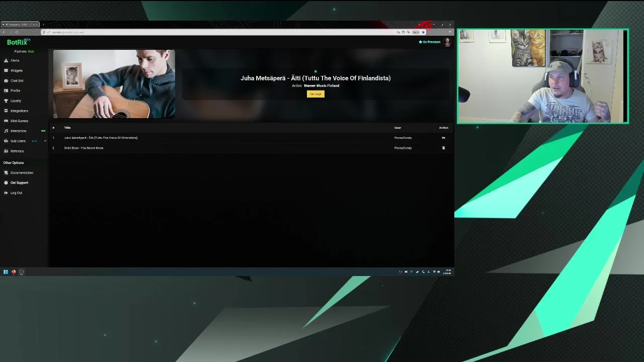Delete Solid Base song with trash icon
Image resolution: width=644 pixels, height=362 pixels.
443,148
